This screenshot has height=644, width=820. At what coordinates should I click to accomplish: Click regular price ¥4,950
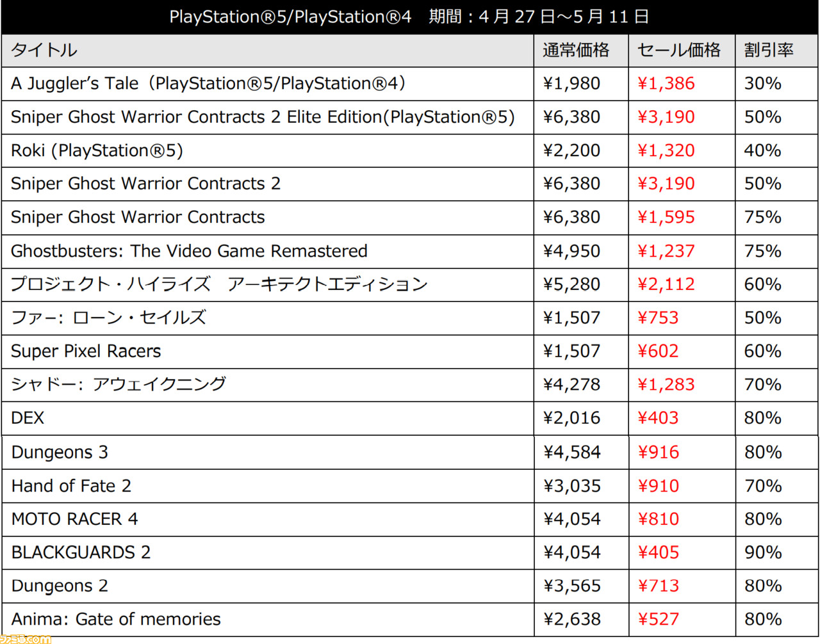click(x=571, y=251)
